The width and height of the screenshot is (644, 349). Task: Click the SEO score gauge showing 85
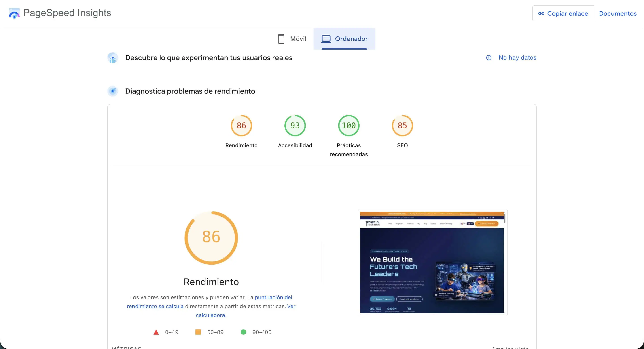(402, 125)
